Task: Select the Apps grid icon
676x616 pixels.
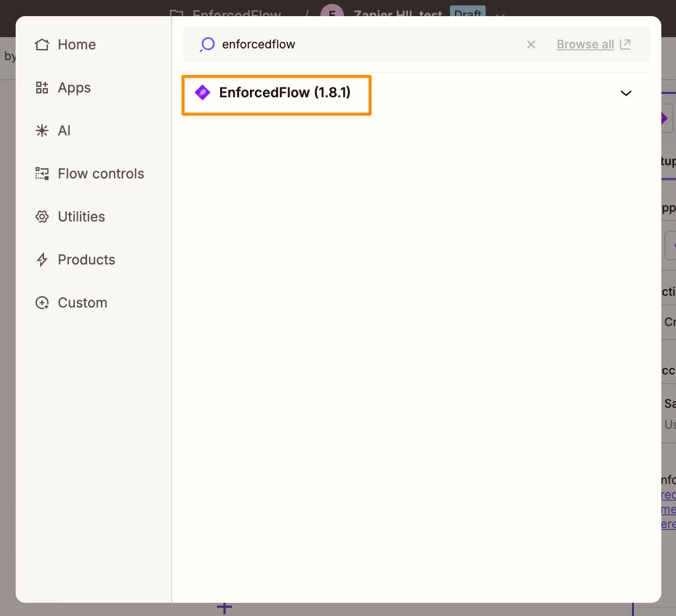Action: 42,88
